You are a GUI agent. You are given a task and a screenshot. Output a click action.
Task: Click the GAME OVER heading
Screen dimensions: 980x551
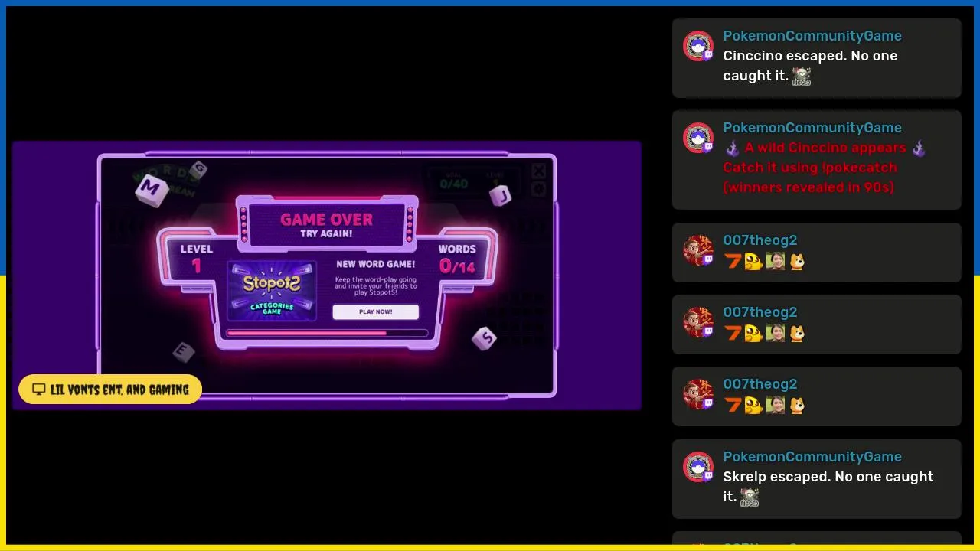click(x=326, y=220)
